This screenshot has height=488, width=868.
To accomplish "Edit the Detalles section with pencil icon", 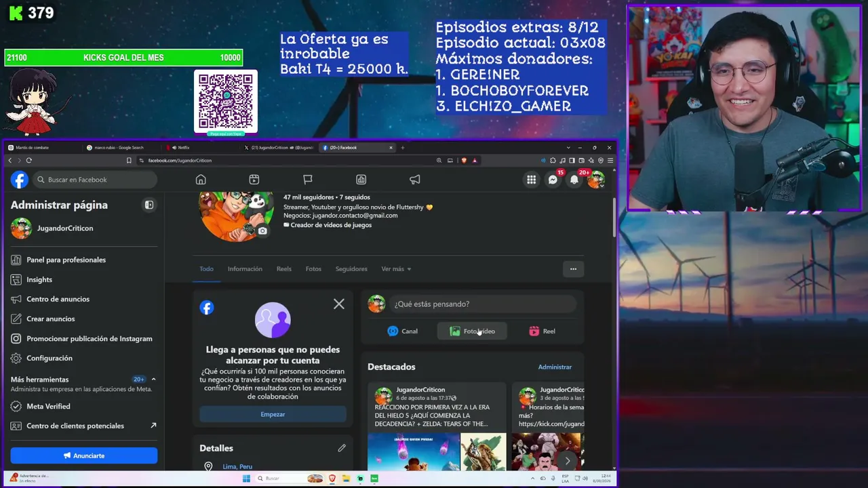I will 342,448.
